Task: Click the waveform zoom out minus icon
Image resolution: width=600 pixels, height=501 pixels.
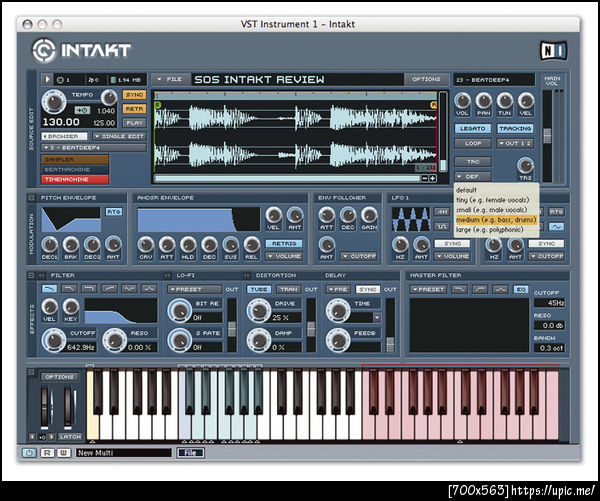Action: 425,178
